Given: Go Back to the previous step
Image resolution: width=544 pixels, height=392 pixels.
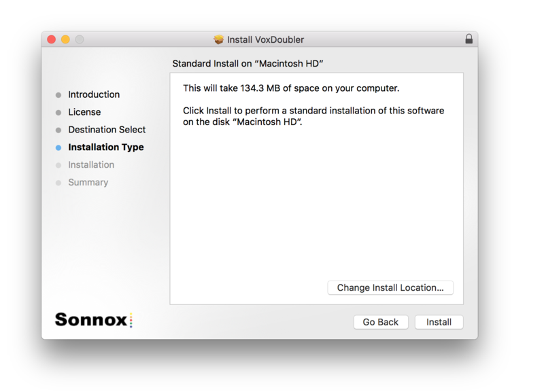Looking at the screenshot, I should pos(381,322).
